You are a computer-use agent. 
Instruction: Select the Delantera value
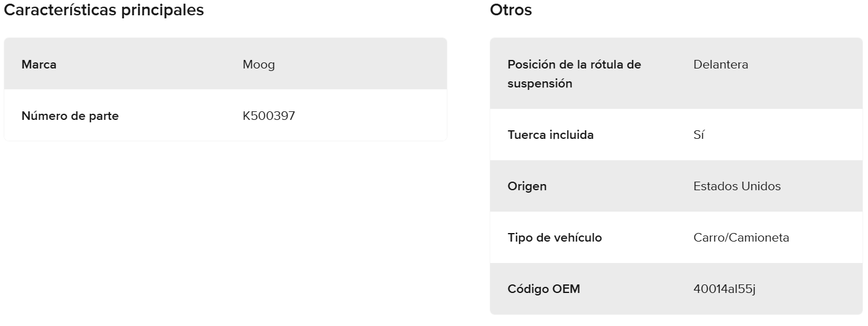coord(721,64)
